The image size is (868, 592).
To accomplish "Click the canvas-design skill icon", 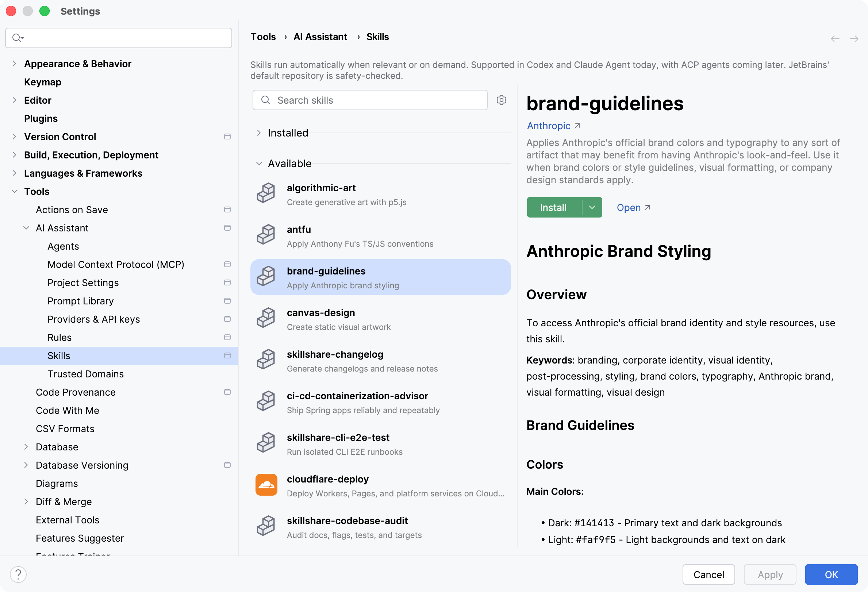I will tap(266, 318).
